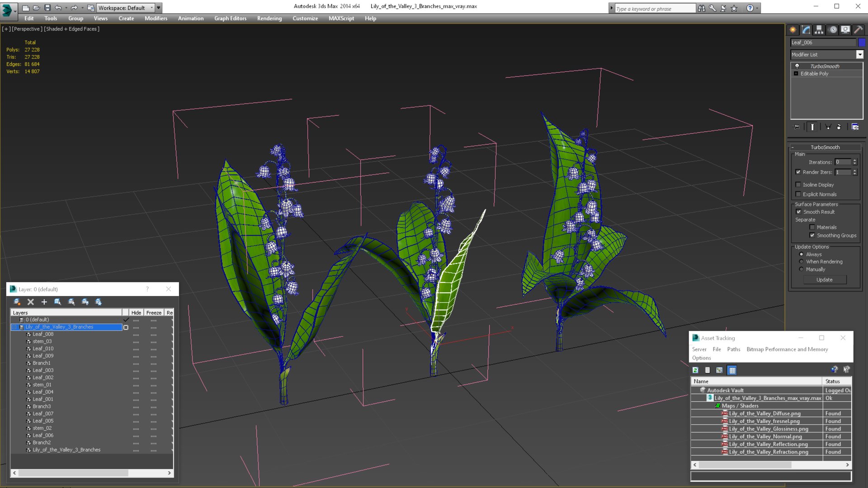The image size is (868, 488).
Task: Enable Explicit Normals checkbox
Action: (x=798, y=194)
